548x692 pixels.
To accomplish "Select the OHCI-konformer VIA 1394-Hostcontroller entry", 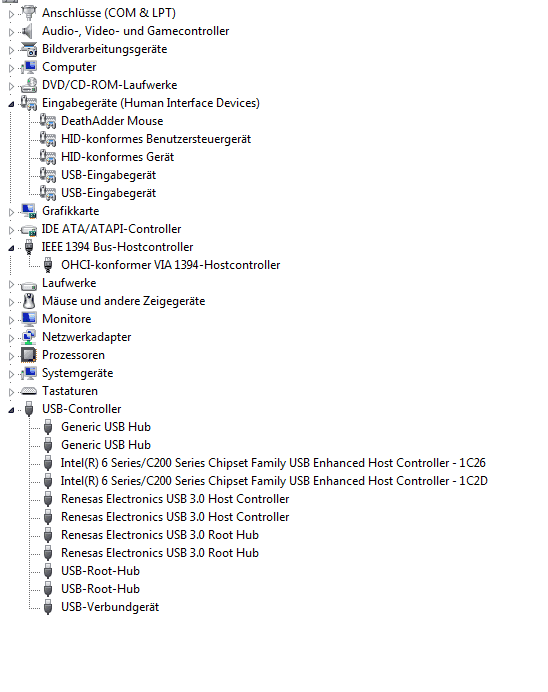I will pos(170,265).
